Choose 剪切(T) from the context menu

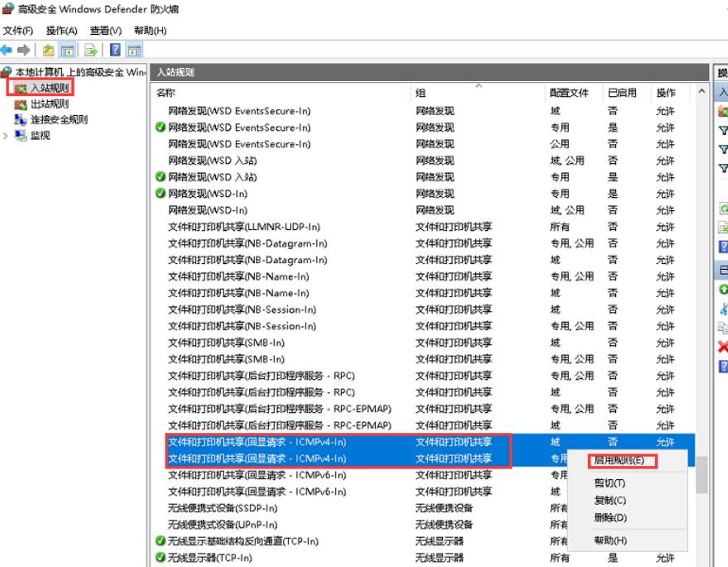(x=609, y=483)
